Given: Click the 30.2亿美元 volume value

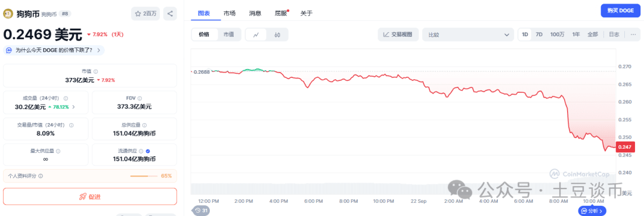Looking at the screenshot, I should [31, 107].
